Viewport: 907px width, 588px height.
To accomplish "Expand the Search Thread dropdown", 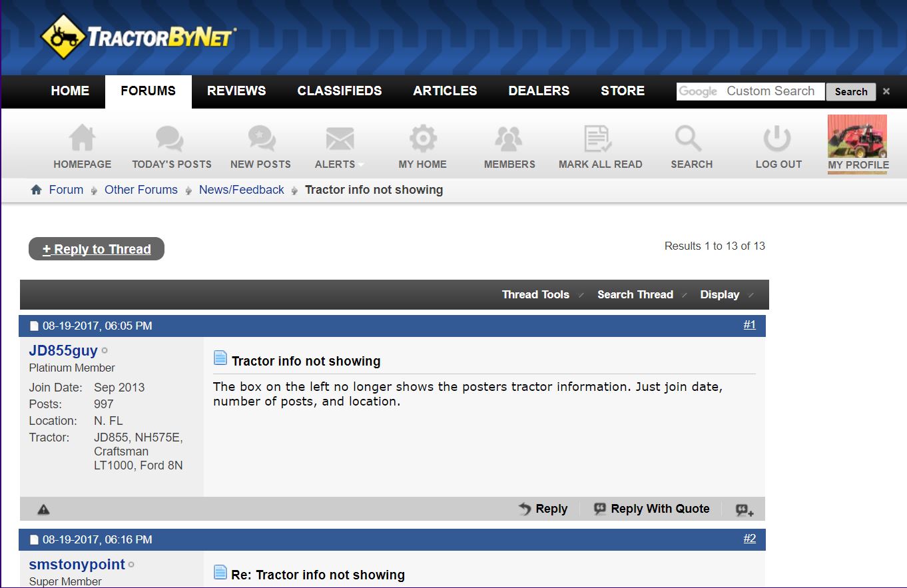I will (x=641, y=294).
